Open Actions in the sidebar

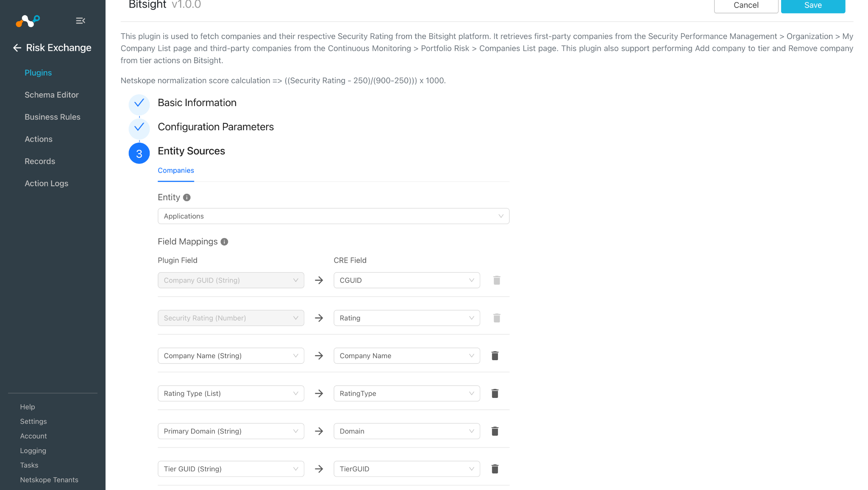[39, 139]
